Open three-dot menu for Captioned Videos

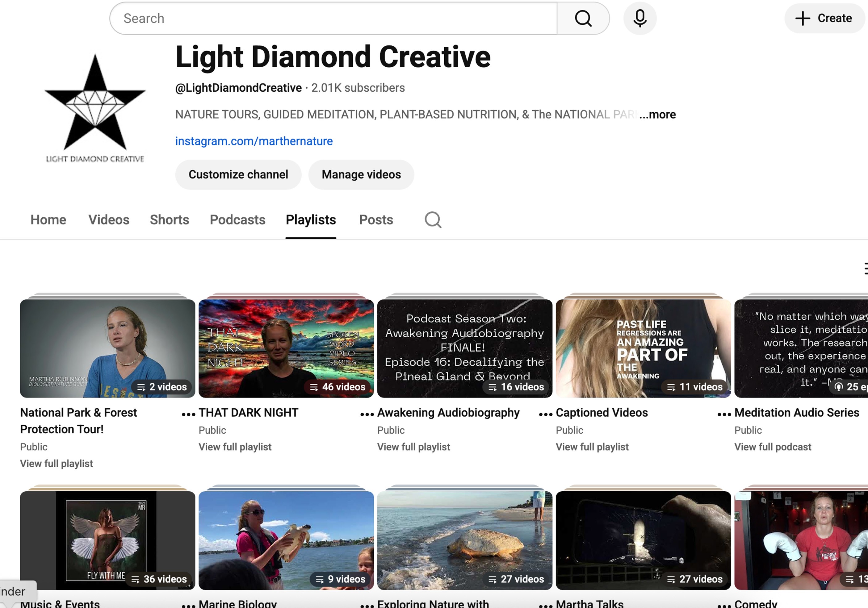(x=724, y=414)
